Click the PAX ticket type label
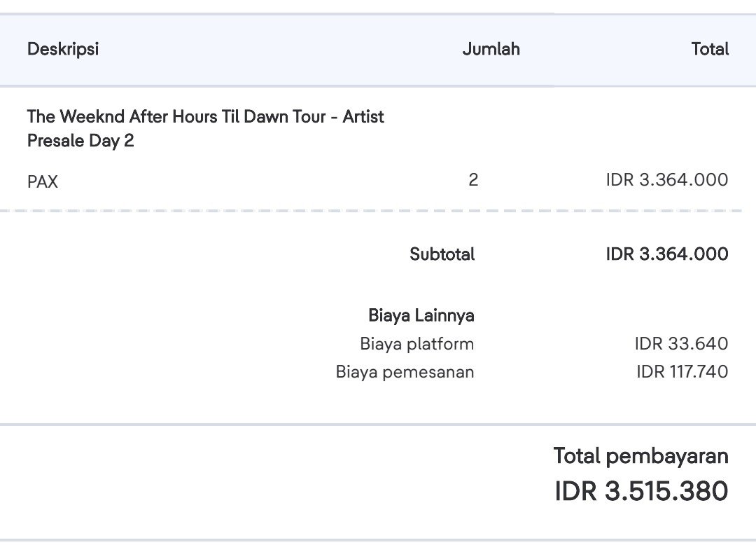 [43, 182]
